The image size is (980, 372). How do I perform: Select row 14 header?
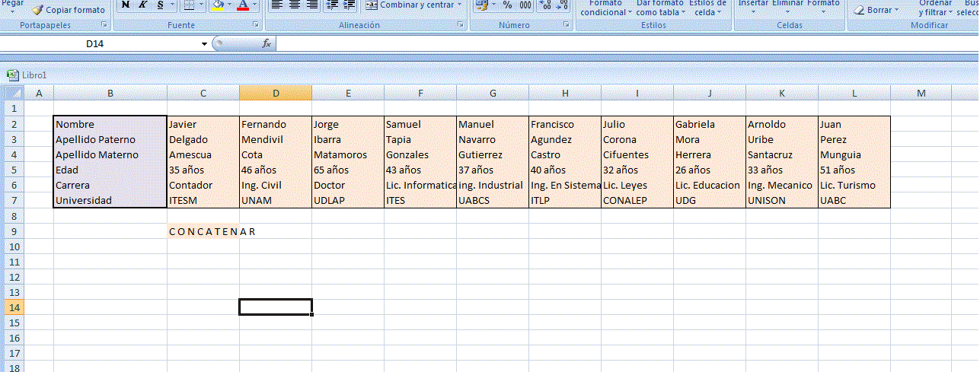14,307
